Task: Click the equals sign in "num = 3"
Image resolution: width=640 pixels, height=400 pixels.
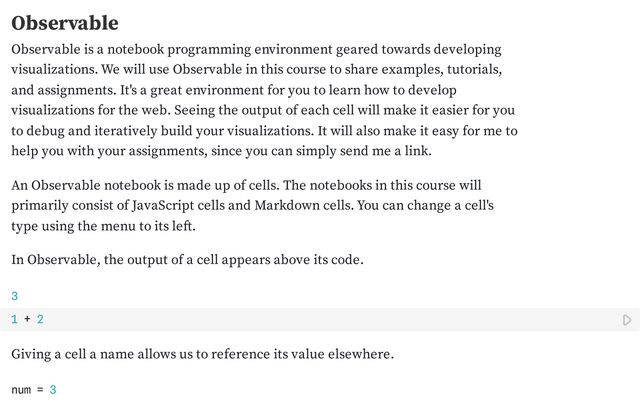Action: (x=40, y=390)
